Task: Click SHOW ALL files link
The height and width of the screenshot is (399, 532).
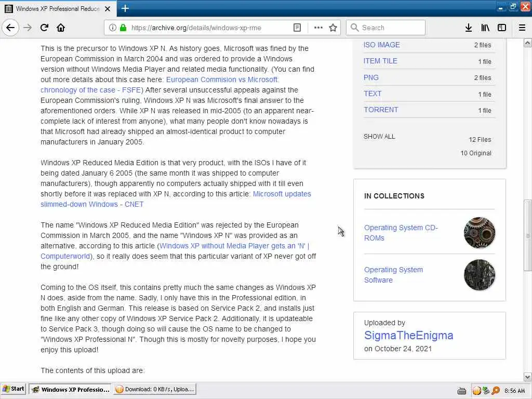Action: click(x=379, y=137)
